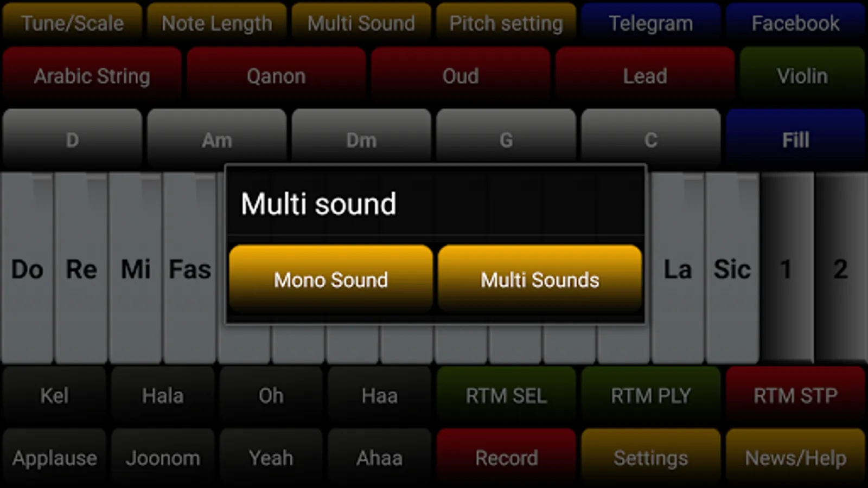The height and width of the screenshot is (488, 868).
Task: Open the Telegram link
Action: [651, 23]
